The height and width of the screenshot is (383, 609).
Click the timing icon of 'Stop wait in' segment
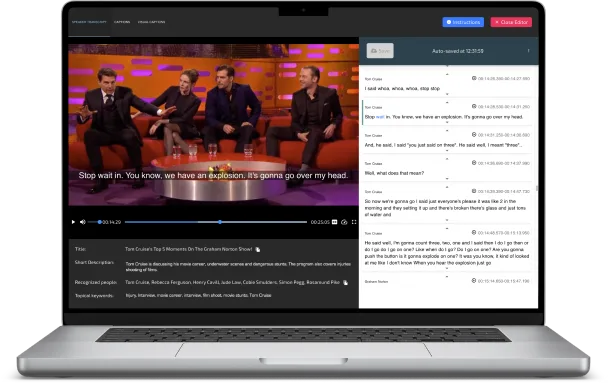point(474,106)
